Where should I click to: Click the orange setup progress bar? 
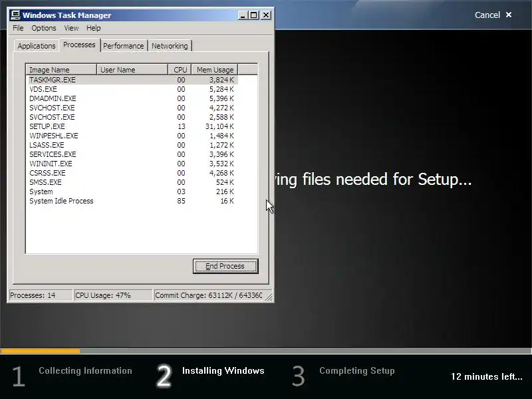click(x=41, y=351)
